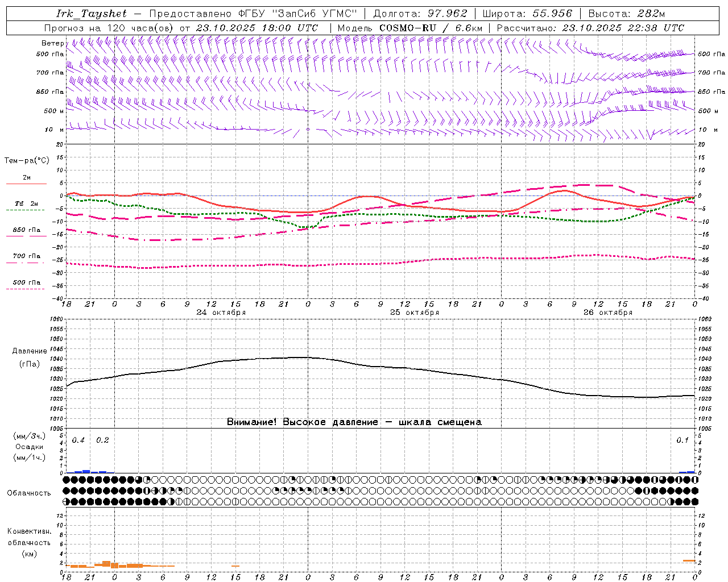
Task: Click the 0.4 precipitation amount value
Action: [x=78, y=440]
